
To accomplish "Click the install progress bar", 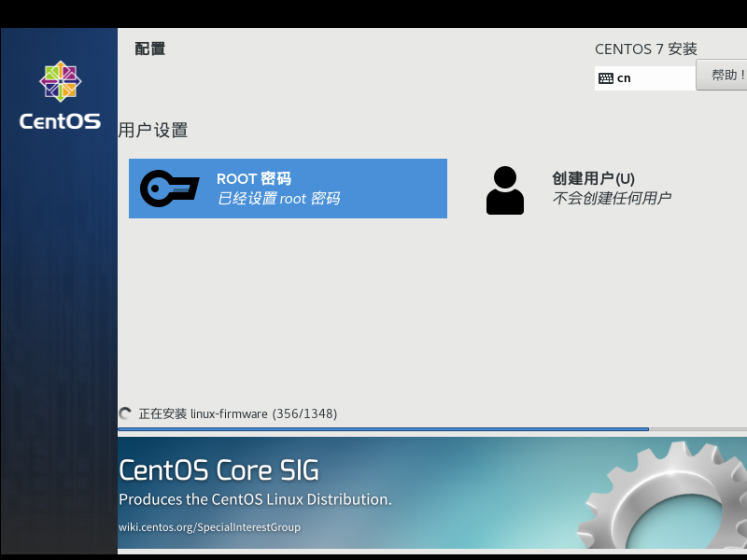I will [x=432, y=429].
